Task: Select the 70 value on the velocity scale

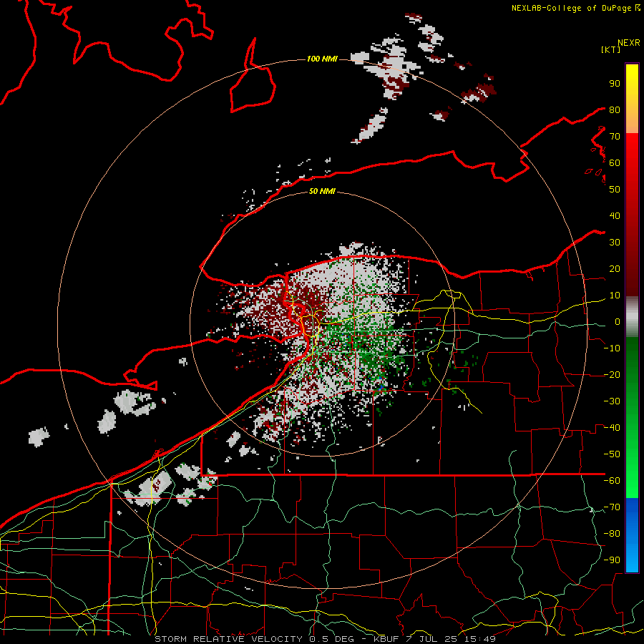Action: 615,137
